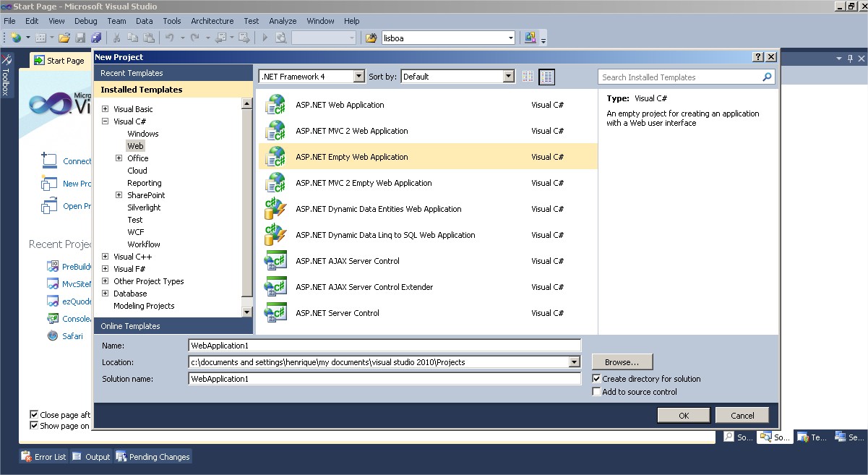Switch to medium icons view

pyautogui.click(x=547, y=77)
